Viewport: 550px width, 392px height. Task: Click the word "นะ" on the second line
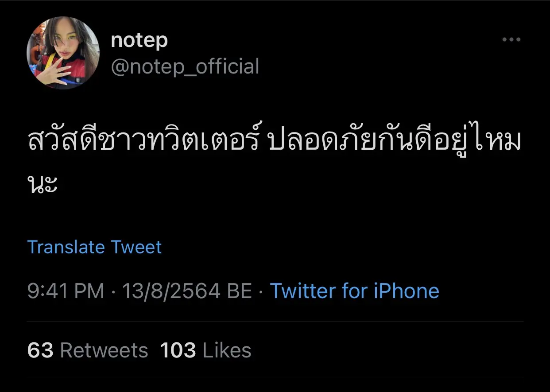pos(43,184)
